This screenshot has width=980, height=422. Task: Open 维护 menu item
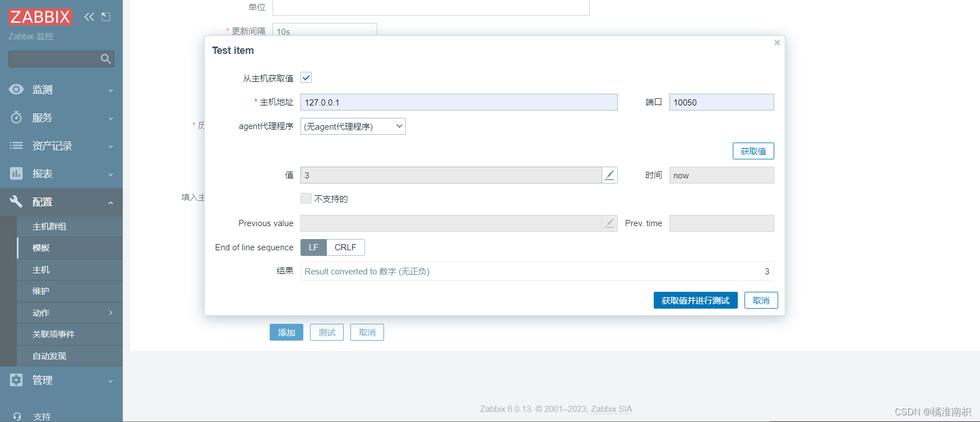click(x=70, y=291)
